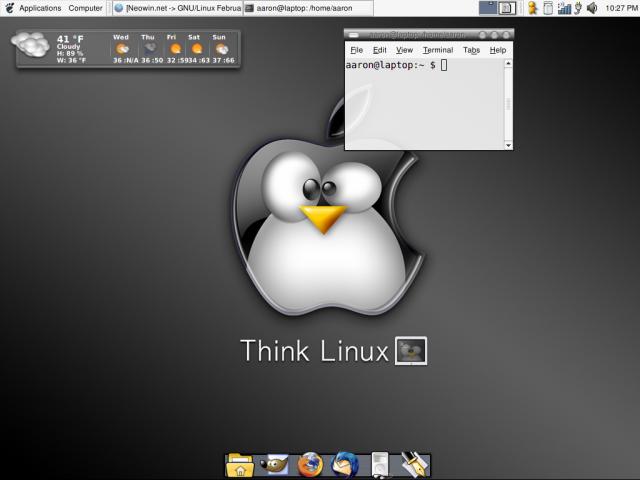Launch Firefox from the dock
The height and width of the screenshot is (480, 640).
tap(310, 464)
